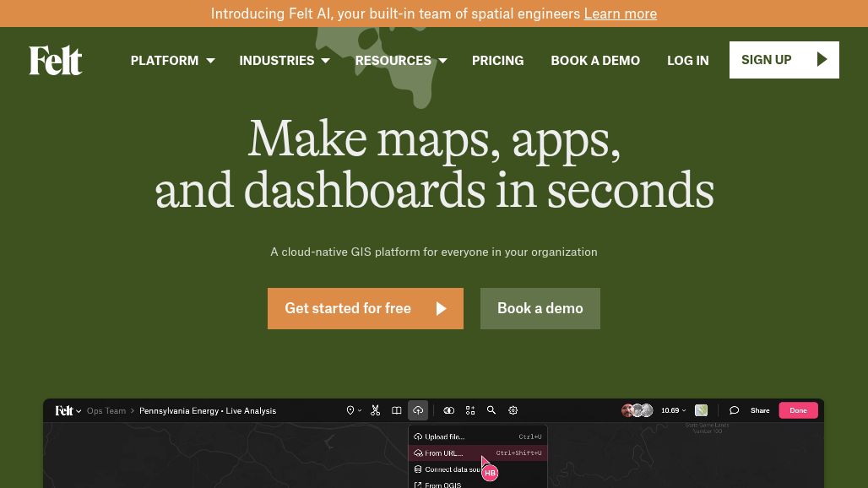Screen dimensions: 868x488
Task: Click the elements grid icon in the toolbar
Action: pos(470,410)
